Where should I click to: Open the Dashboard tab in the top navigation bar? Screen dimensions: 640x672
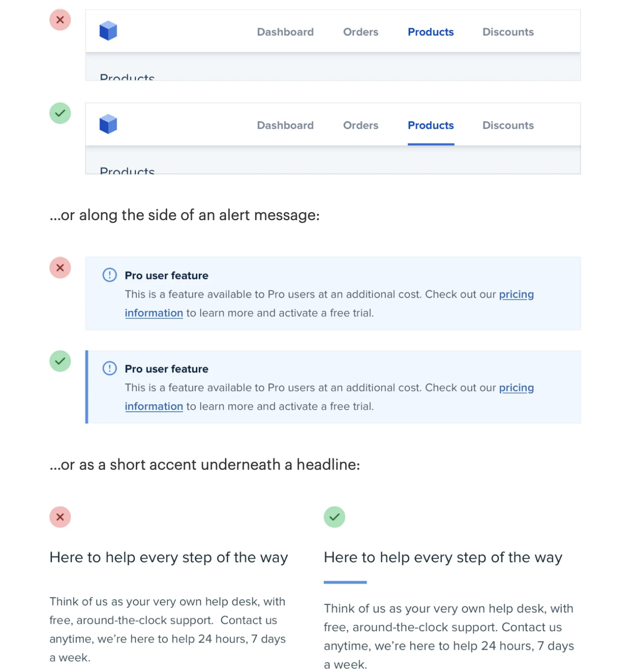(285, 32)
